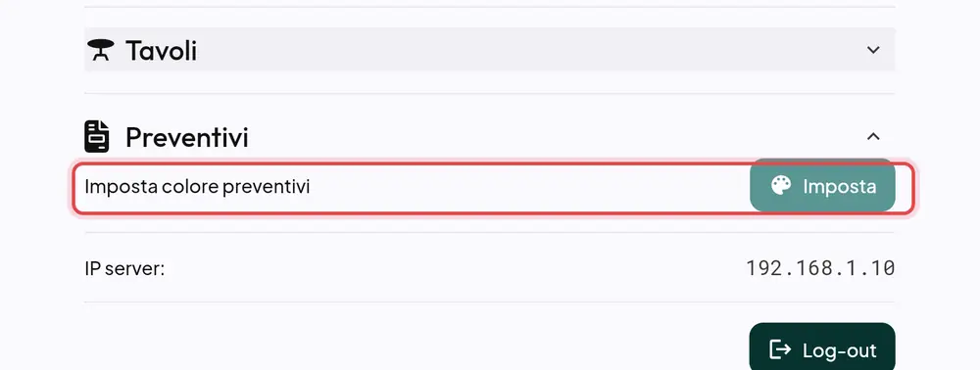
Task: Click blank space inside the red highlighted row
Action: click(531, 187)
